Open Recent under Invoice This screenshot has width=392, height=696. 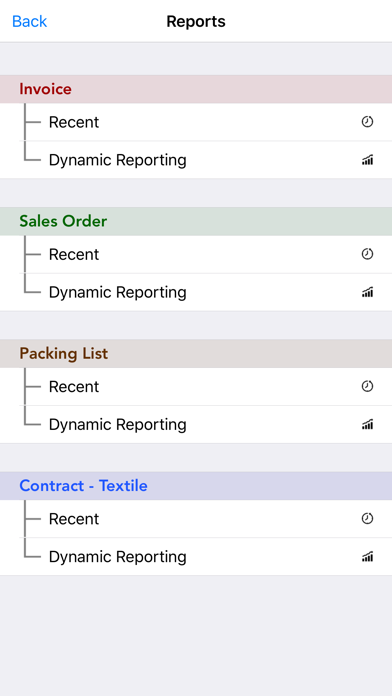[x=196, y=122]
